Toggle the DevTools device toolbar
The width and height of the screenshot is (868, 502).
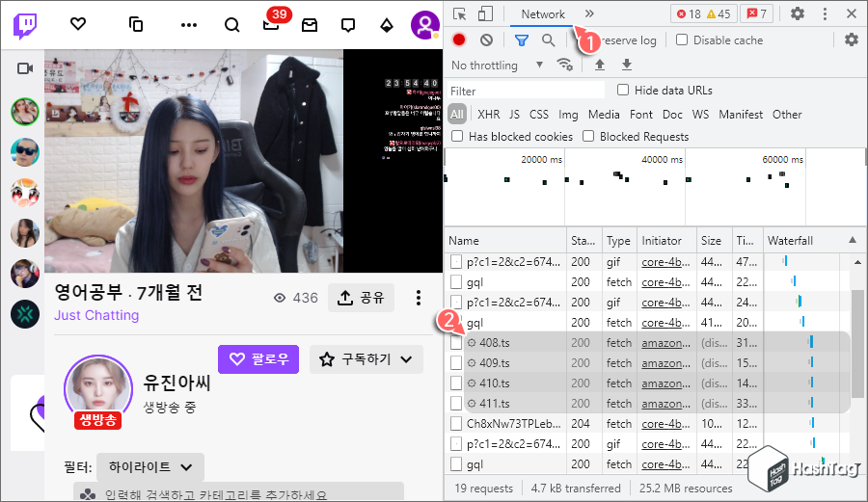485,13
